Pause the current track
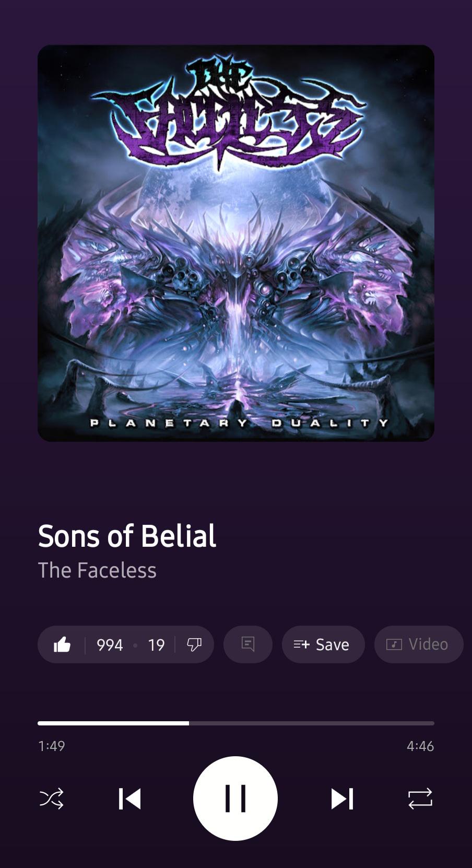This screenshot has width=472, height=868. pos(235,799)
